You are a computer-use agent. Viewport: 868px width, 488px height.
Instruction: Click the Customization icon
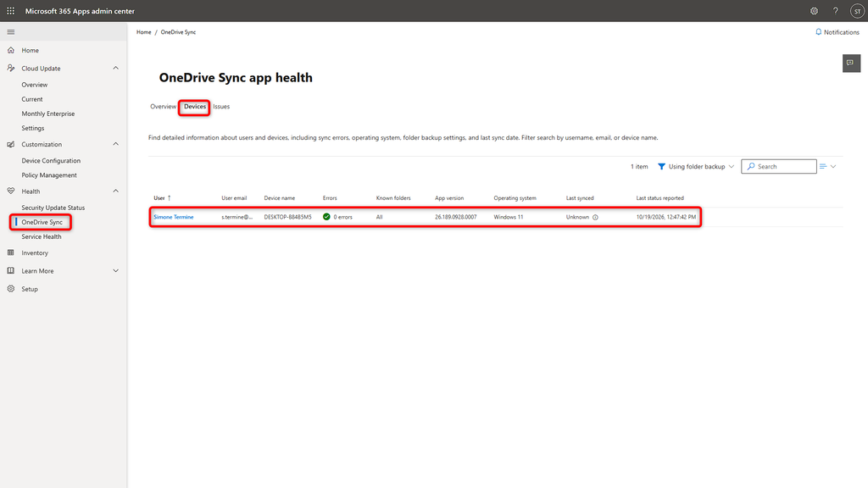(x=10, y=144)
